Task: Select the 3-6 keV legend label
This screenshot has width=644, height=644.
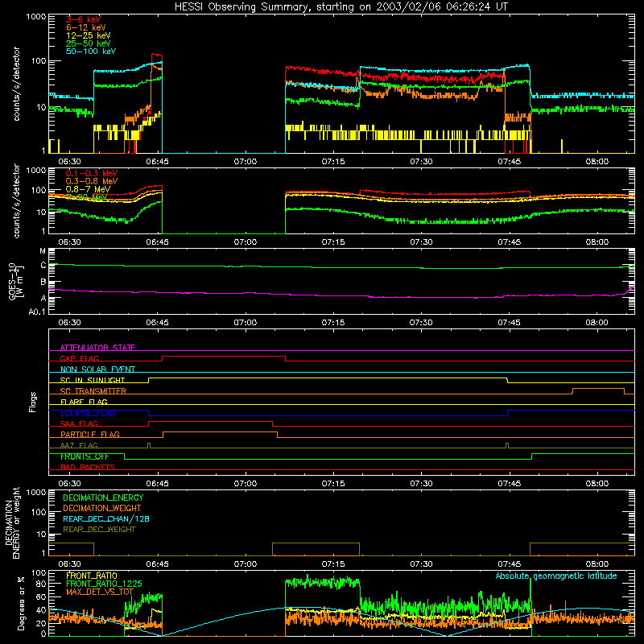Action: [x=84, y=19]
